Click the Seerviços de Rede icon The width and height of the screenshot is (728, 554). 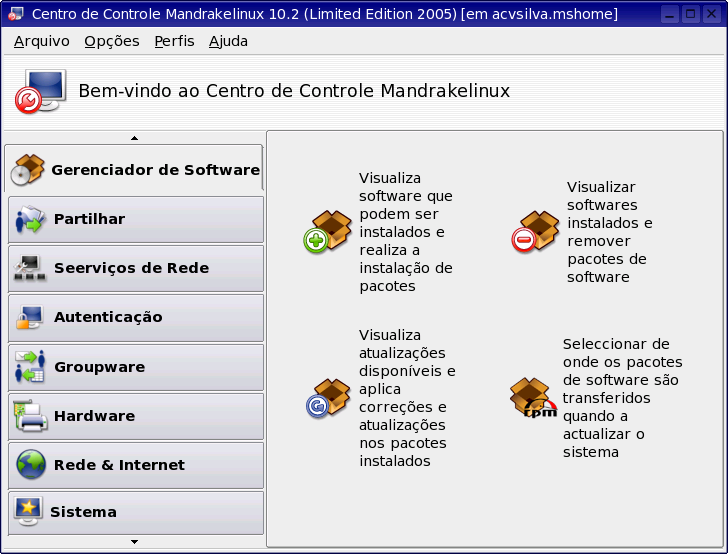(30, 268)
